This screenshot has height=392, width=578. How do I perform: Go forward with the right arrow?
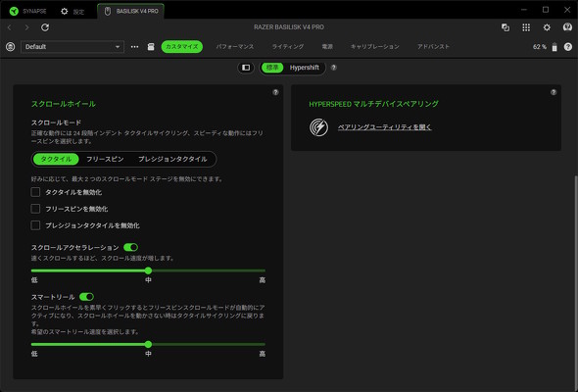[26, 27]
